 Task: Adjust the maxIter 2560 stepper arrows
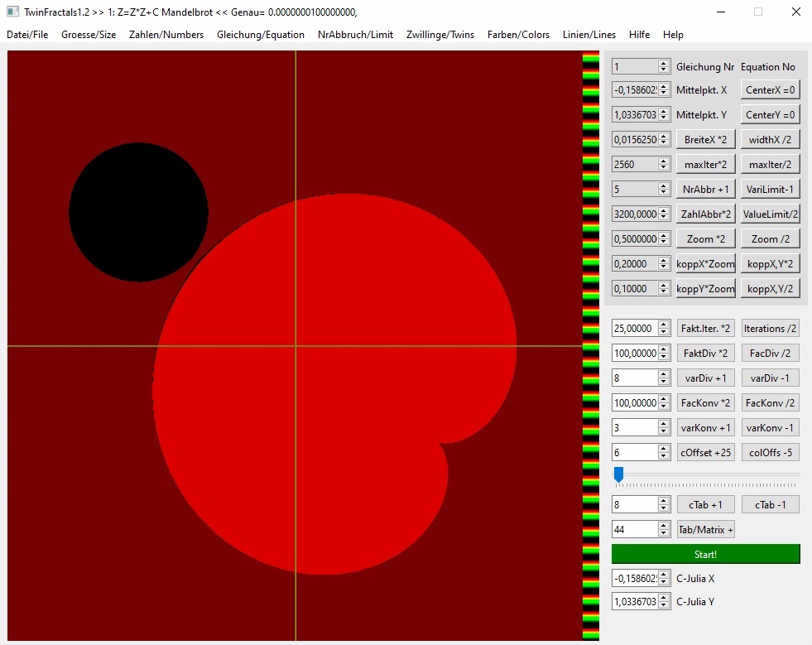click(663, 165)
